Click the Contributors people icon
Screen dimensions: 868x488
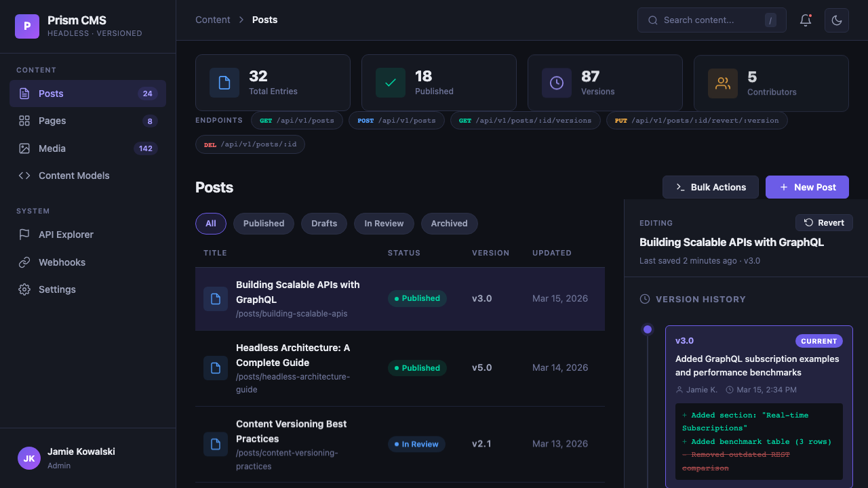(723, 83)
